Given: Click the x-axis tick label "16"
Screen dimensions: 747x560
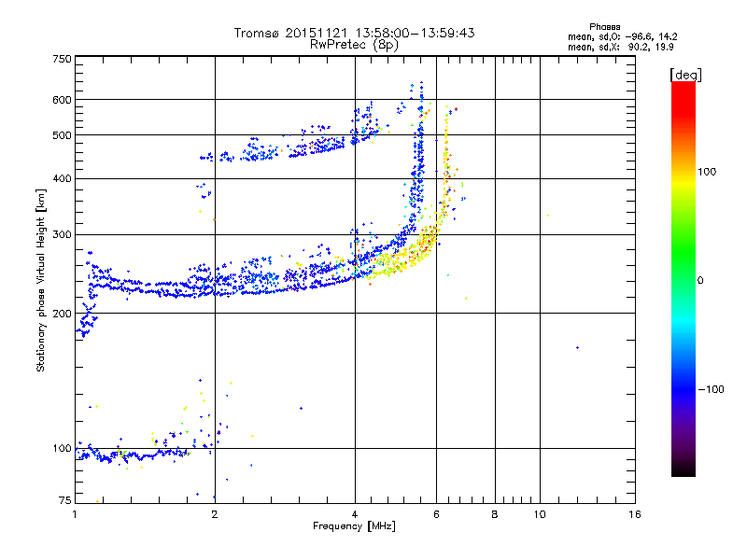Looking at the screenshot, I should (635, 514).
